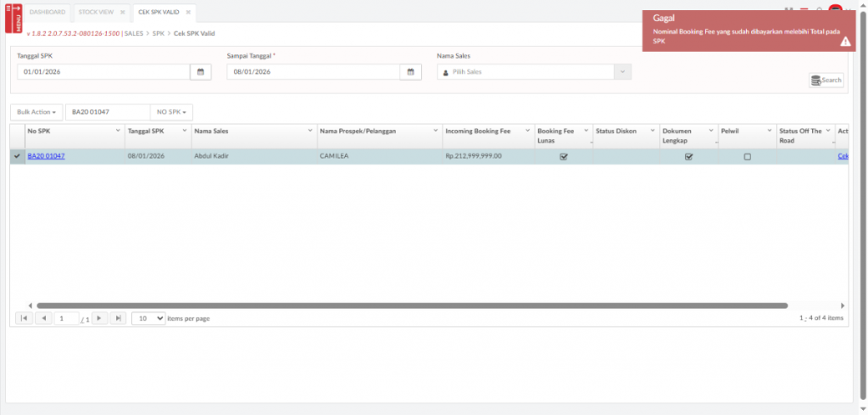
Task: Go to next page of the grid
Action: click(x=99, y=318)
